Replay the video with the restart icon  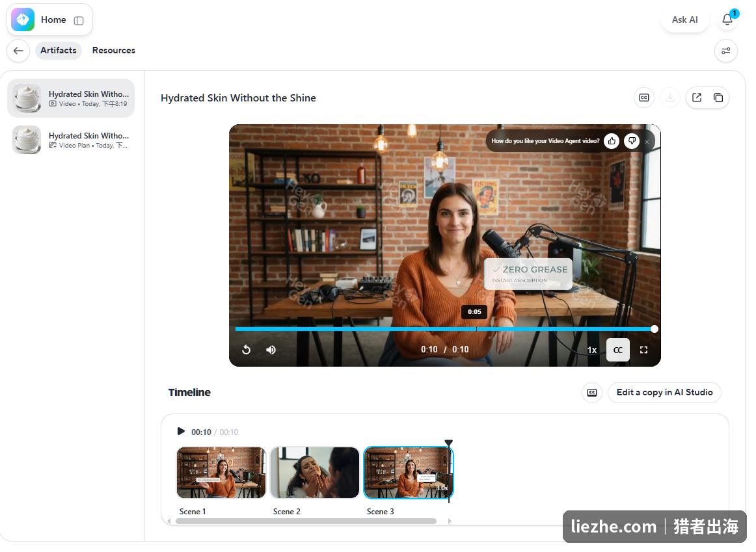[x=246, y=350]
